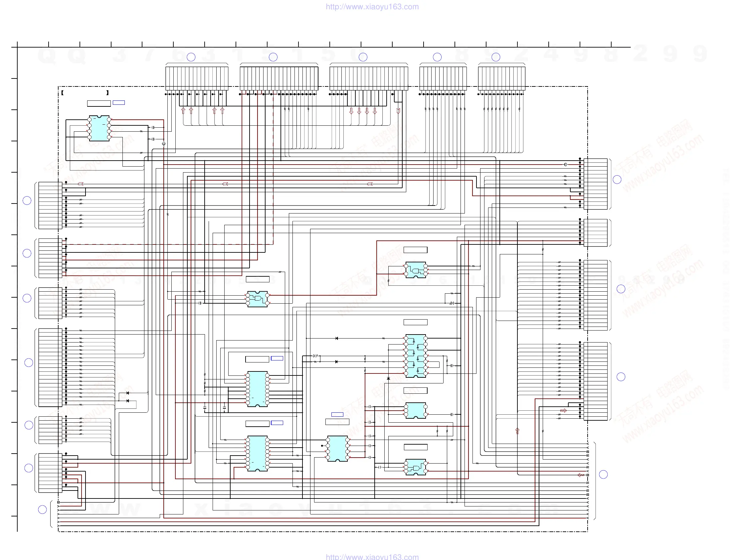The image size is (745, 560).
Task: Click the 8-pin IC at bottom center
Action: (337, 449)
